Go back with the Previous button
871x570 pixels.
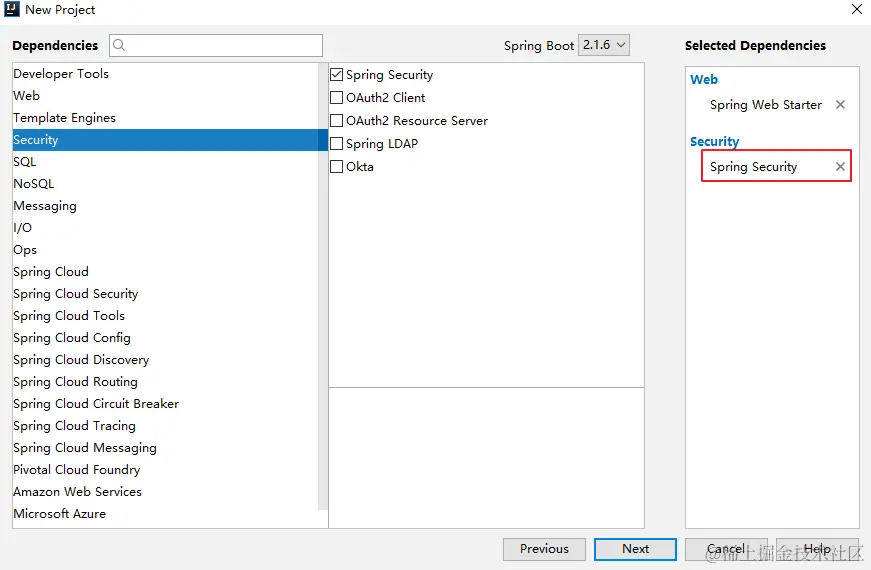click(544, 549)
